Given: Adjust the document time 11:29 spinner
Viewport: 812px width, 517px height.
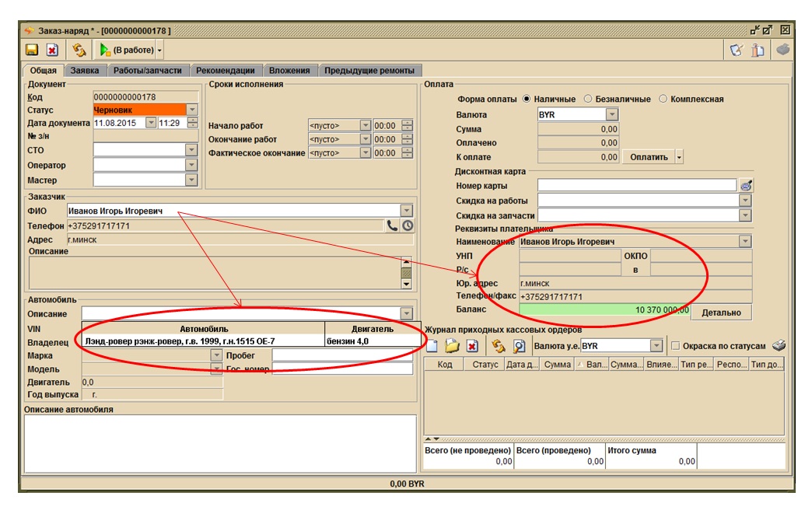Looking at the screenshot, I should click(193, 123).
